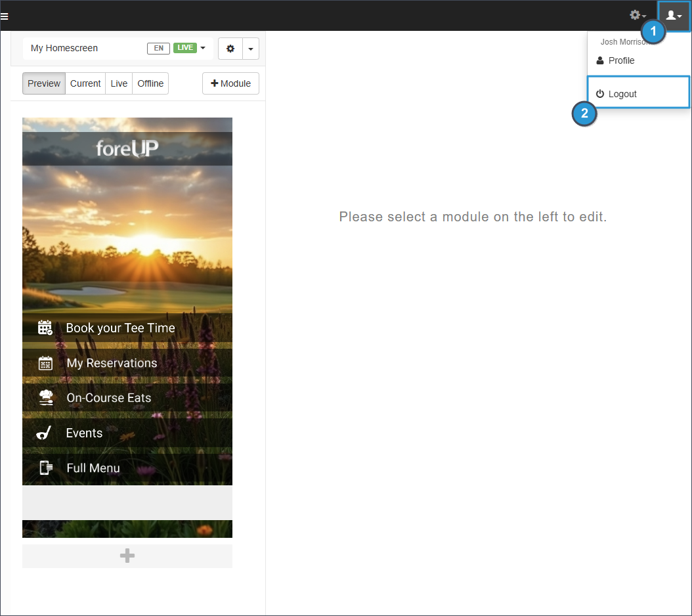Viewport: 692px width, 616px height.
Task: Click the golf club Events icon
Action: pyautogui.click(x=44, y=433)
